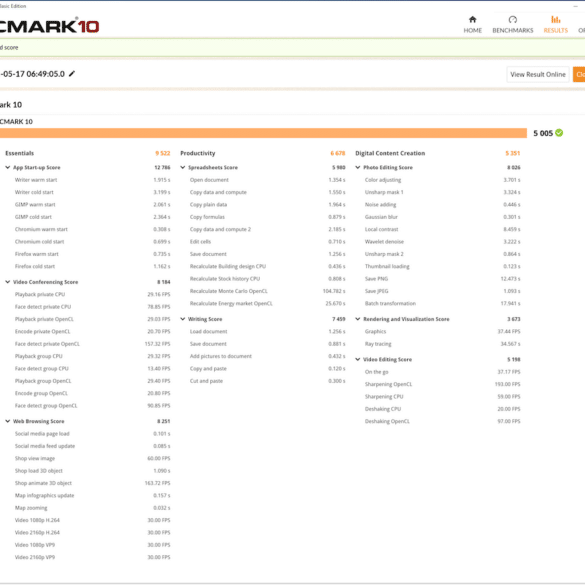Select the Essentials heading
The width and height of the screenshot is (585, 585).
19,153
